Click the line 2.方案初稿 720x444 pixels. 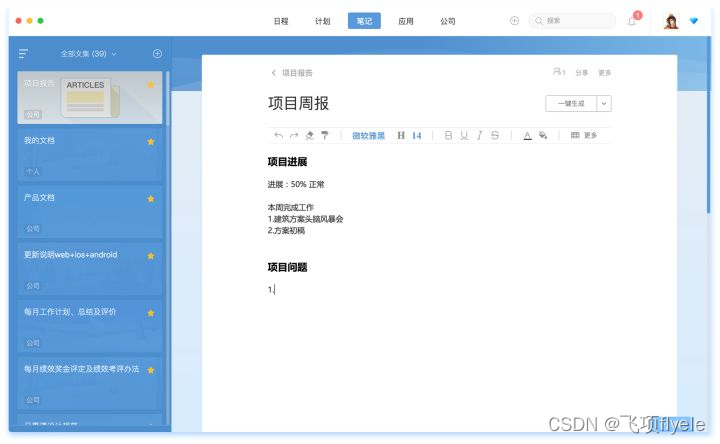tap(286, 230)
